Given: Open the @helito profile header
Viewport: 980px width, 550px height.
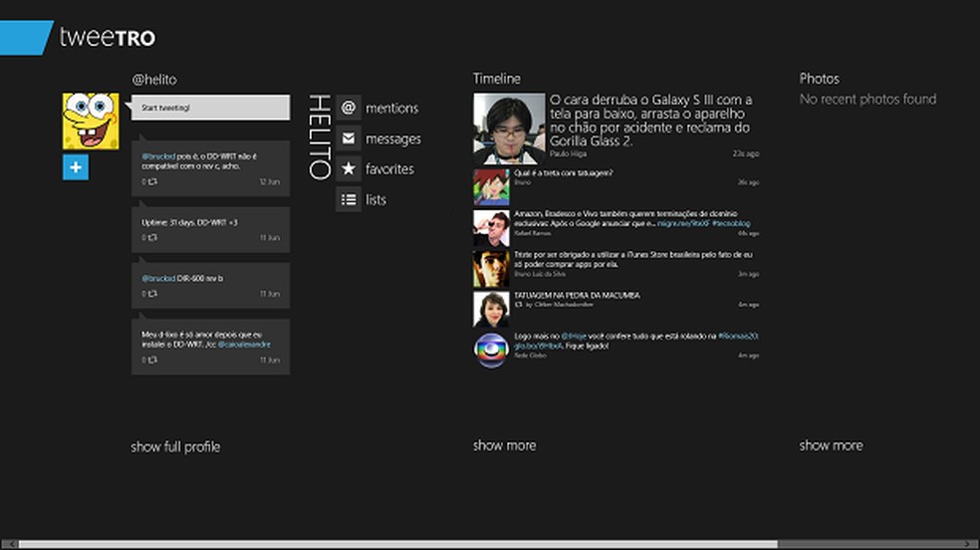Looking at the screenshot, I should tap(154, 80).
